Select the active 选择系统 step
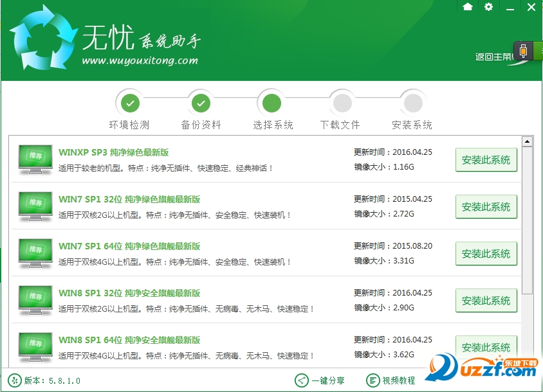Screen dimensions: 543x392 click(x=271, y=103)
